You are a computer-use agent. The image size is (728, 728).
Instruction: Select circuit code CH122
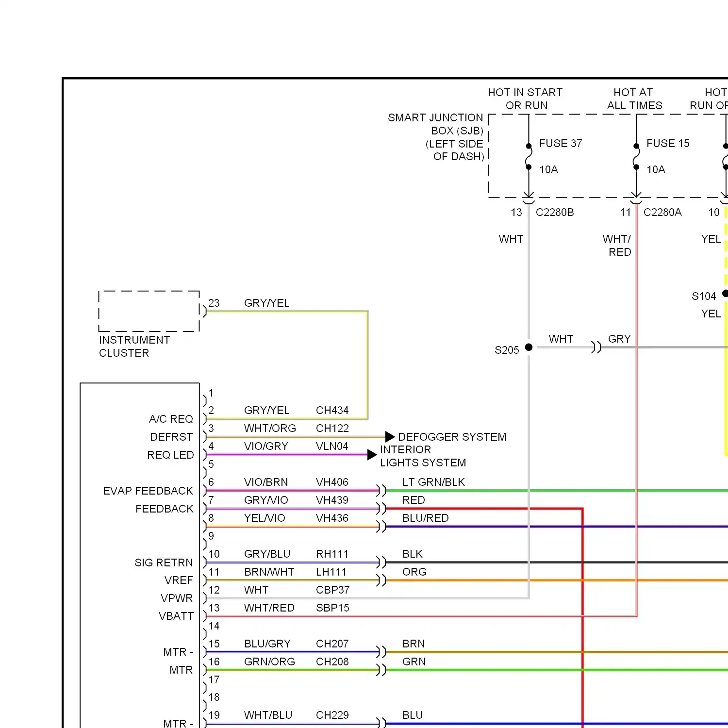click(332, 428)
